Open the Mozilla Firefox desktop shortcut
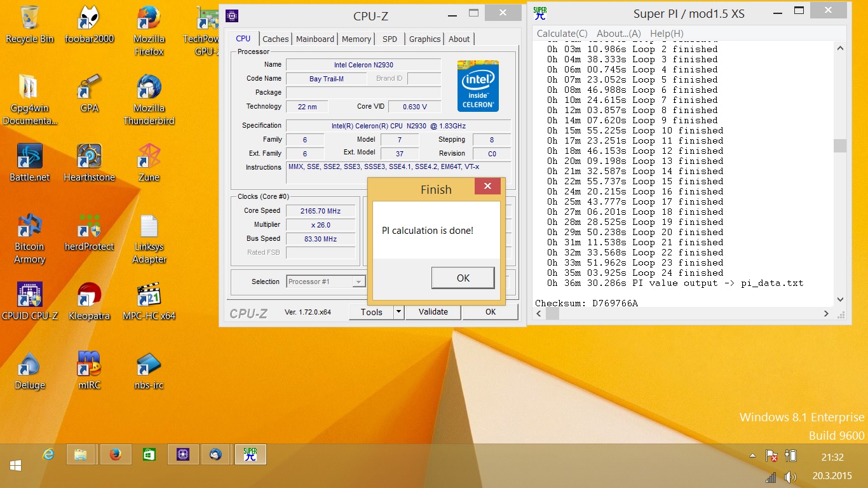This screenshot has height=488, width=868. pos(149,30)
